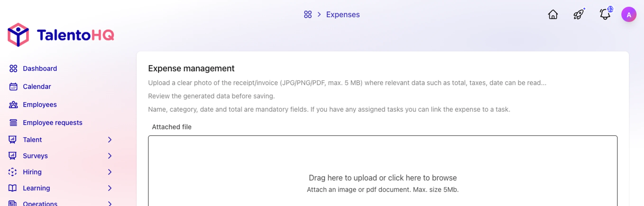Expand the Surveys submenu chevron
Screen dimensions: 644x206
click(110, 156)
